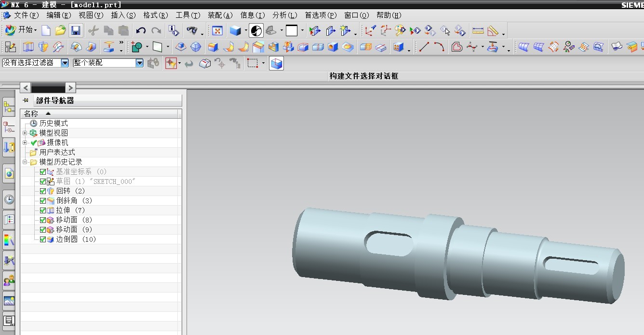Click the navigator horizontal scrollbar thumb
644x335 pixels.
pos(48,87)
